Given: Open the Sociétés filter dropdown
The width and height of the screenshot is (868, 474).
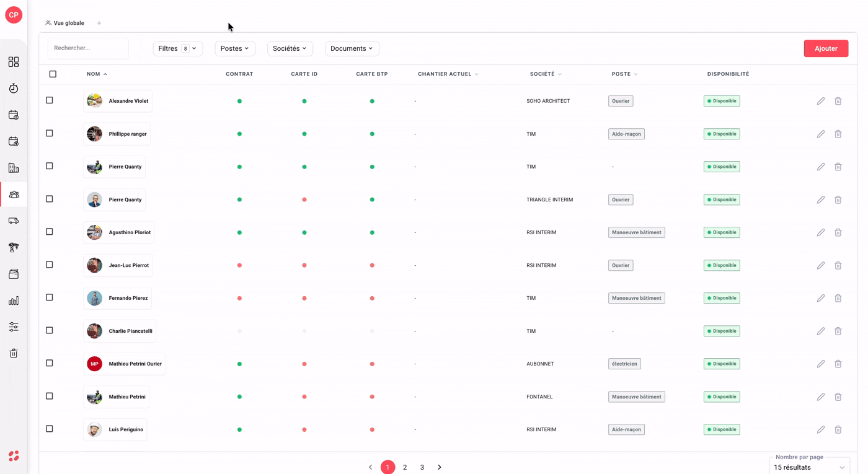Looking at the screenshot, I should point(290,48).
